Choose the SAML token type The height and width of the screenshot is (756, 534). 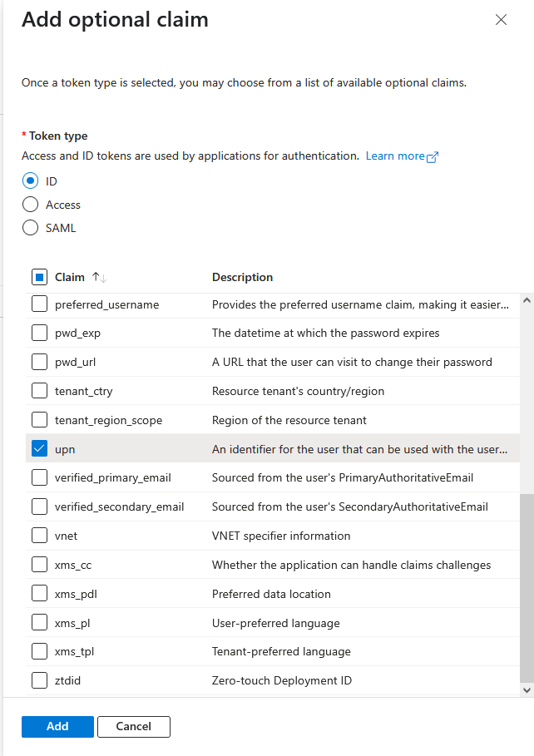(31, 228)
